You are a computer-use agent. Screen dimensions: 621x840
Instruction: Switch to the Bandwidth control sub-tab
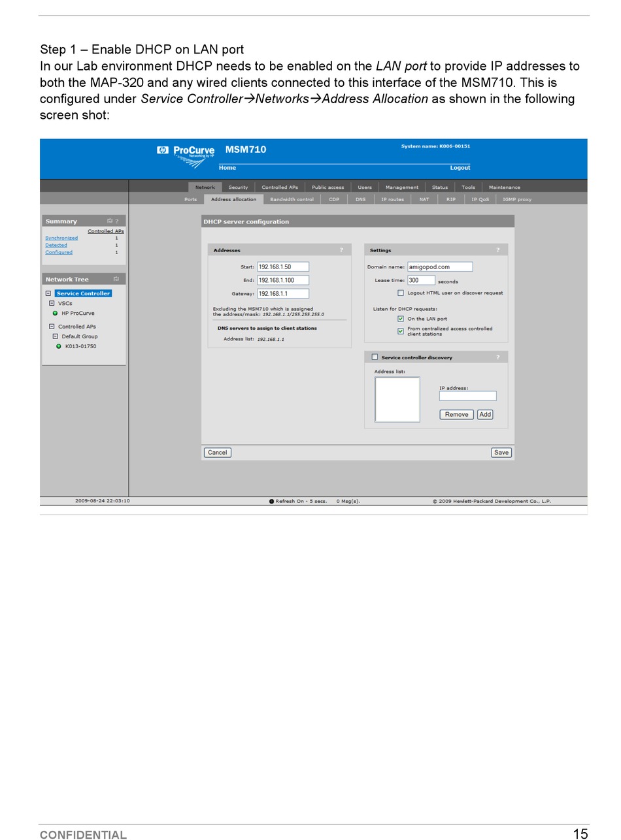(x=292, y=199)
